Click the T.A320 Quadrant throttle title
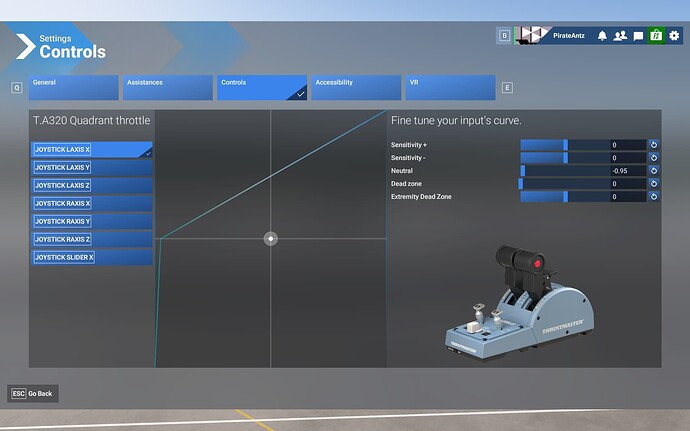Viewport: 690px width, 431px height. click(92, 121)
